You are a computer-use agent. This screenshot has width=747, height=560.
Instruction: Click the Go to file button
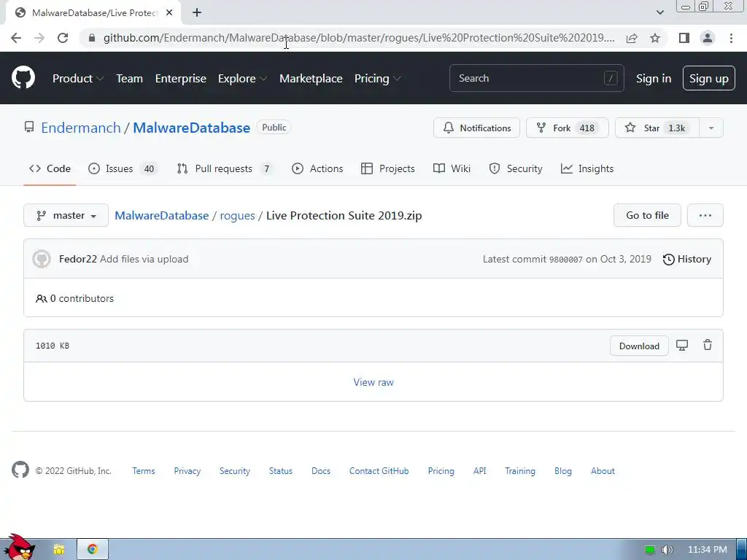click(x=647, y=215)
